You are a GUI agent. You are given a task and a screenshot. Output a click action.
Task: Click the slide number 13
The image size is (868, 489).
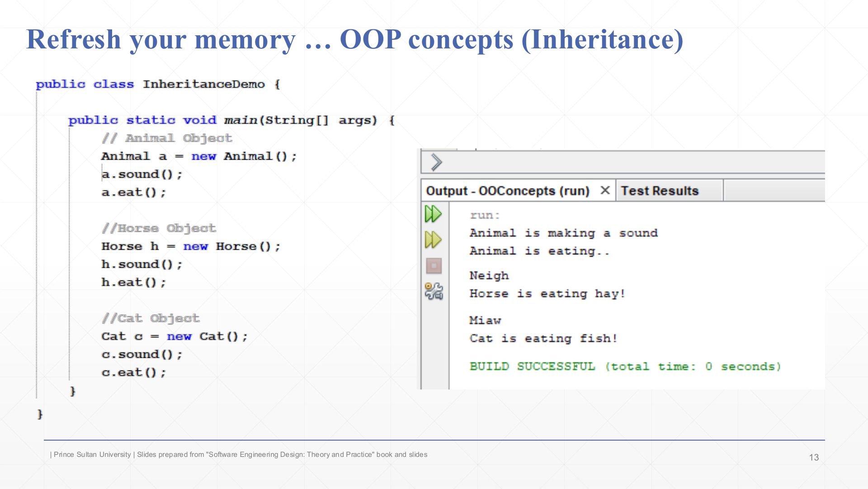[814, 457]
